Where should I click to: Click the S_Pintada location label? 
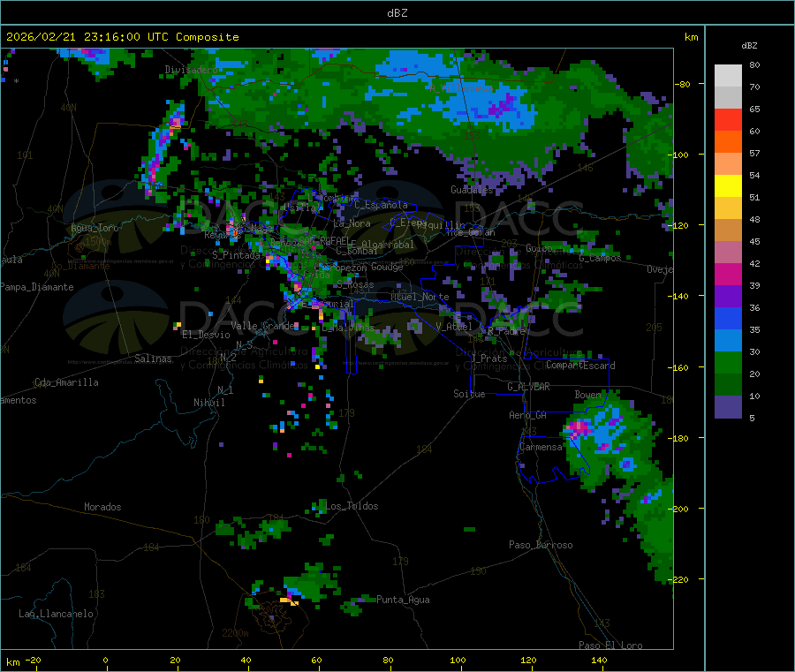pos(236,255)
